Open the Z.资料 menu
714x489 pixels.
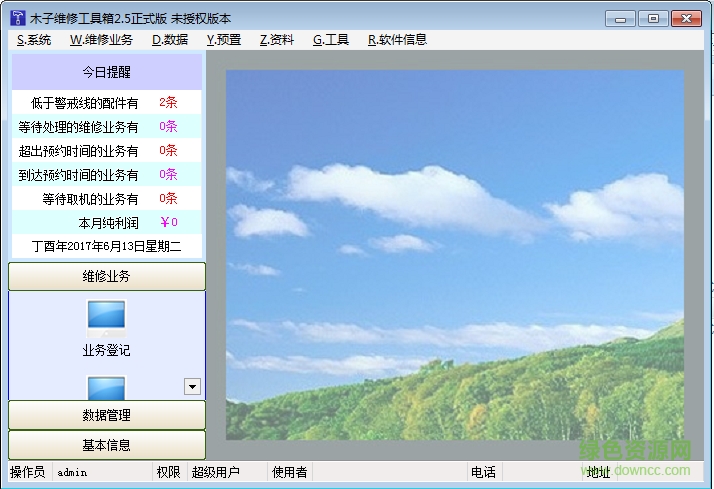(277, 40)
